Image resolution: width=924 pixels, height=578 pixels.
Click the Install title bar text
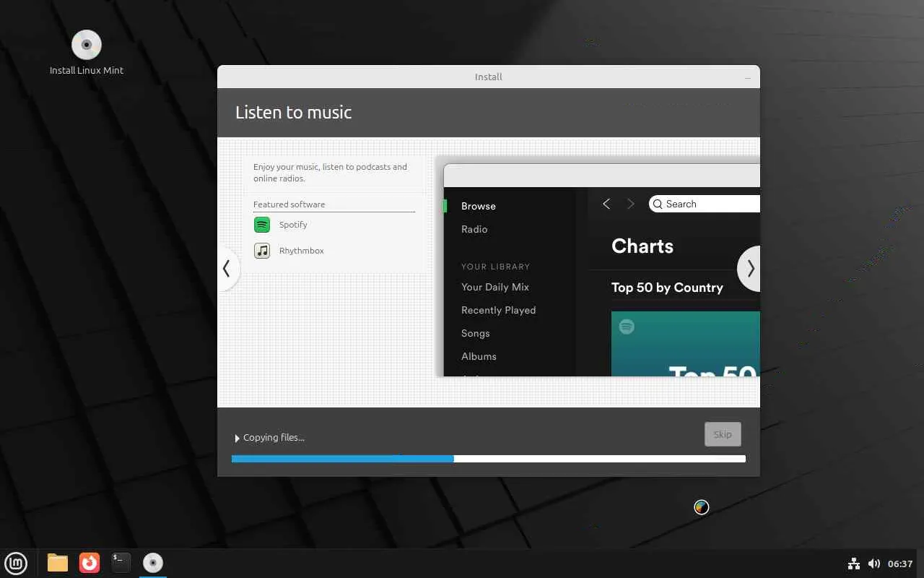click(x=489, y=77)
